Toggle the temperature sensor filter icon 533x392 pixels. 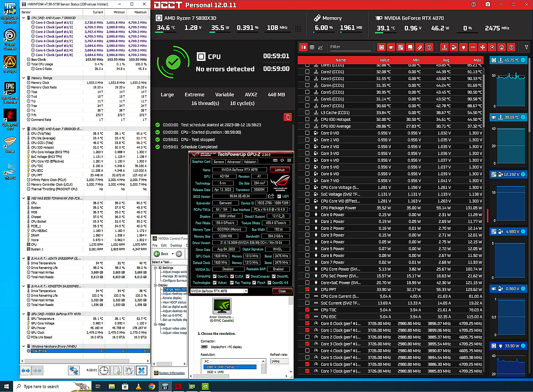(x=445, y=47)
